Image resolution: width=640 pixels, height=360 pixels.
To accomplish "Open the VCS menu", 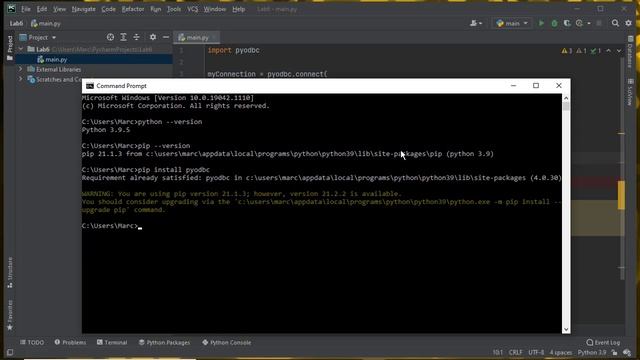I will click(x=193, y=9).
